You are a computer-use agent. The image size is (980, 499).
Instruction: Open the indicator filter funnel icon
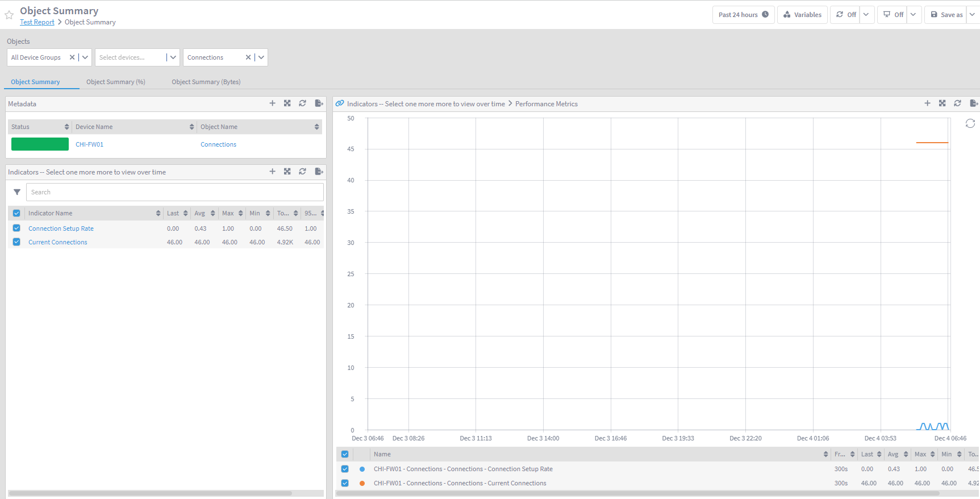[17, 192]
